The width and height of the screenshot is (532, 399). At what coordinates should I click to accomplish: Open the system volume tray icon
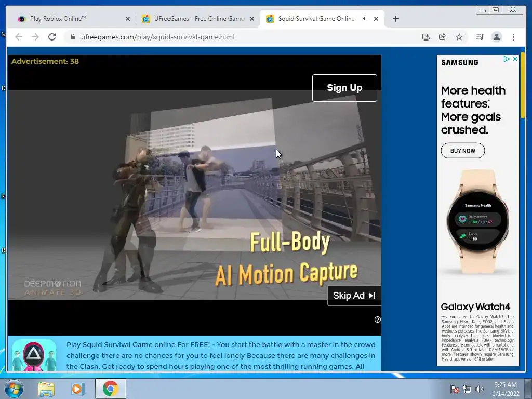click(x=479, y=389)
